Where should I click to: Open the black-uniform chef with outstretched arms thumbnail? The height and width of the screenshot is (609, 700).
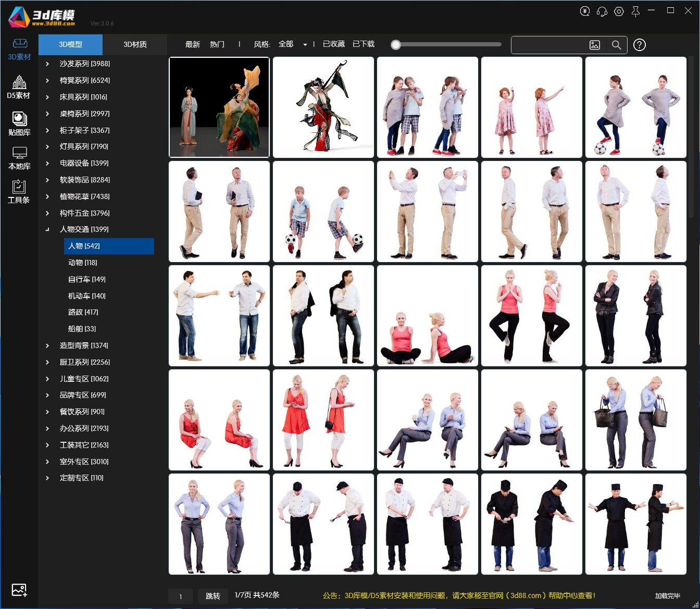tap(636, 524)
